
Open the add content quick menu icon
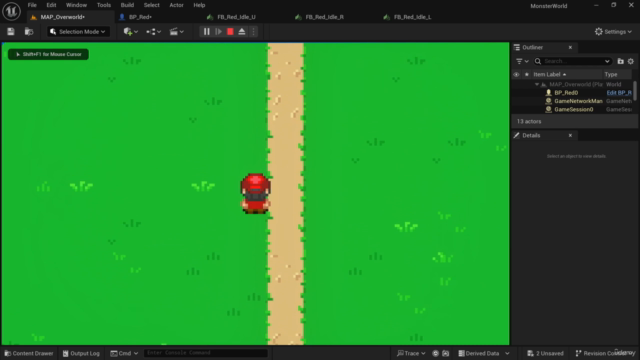point(130,31)
